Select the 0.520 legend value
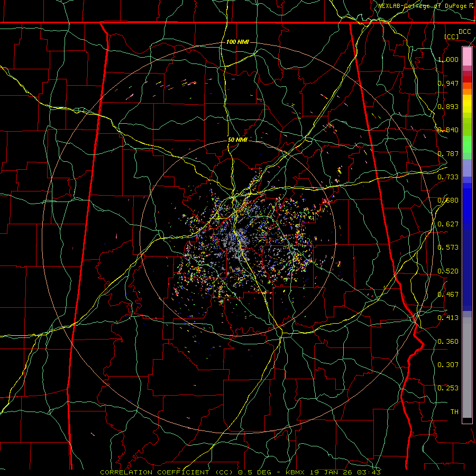Image resolution: width=476 pixels, height=476 pixels. coord(448,271)
